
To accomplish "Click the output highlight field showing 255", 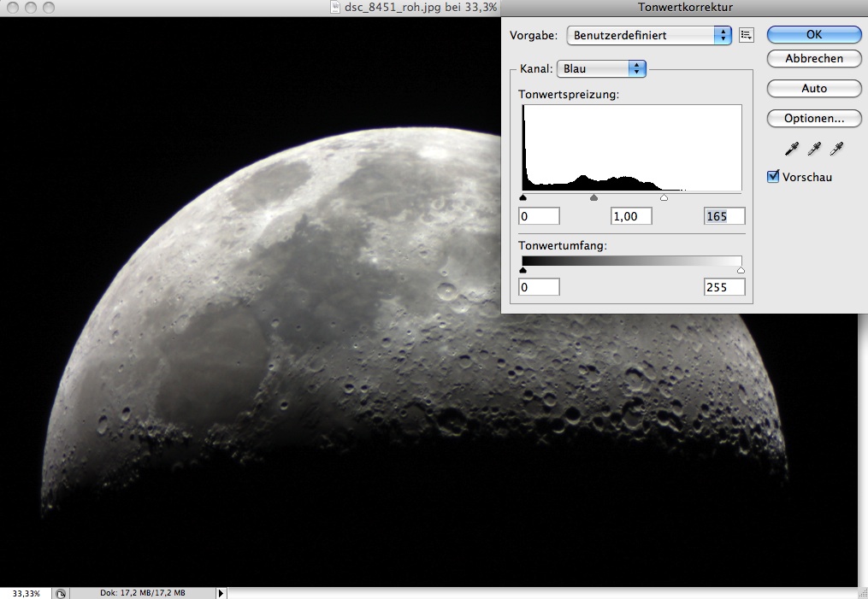I will 724,287.
